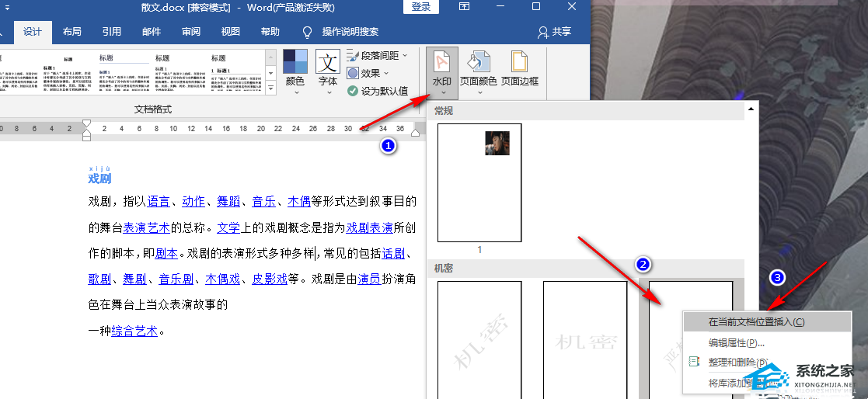Image resolution: width=868 pixels, height=399 pixels.
Task: Click the 共享 share icon
Action: coord(544,32)
